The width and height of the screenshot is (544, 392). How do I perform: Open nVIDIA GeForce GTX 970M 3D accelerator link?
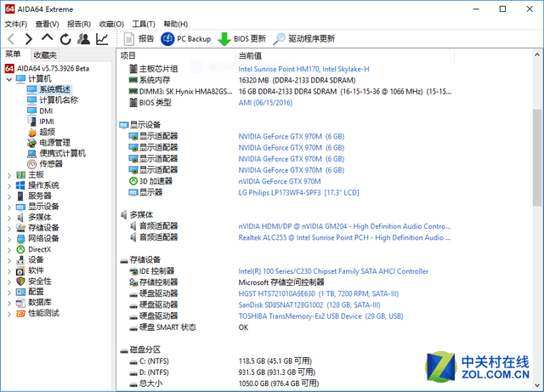coord(280,181)
